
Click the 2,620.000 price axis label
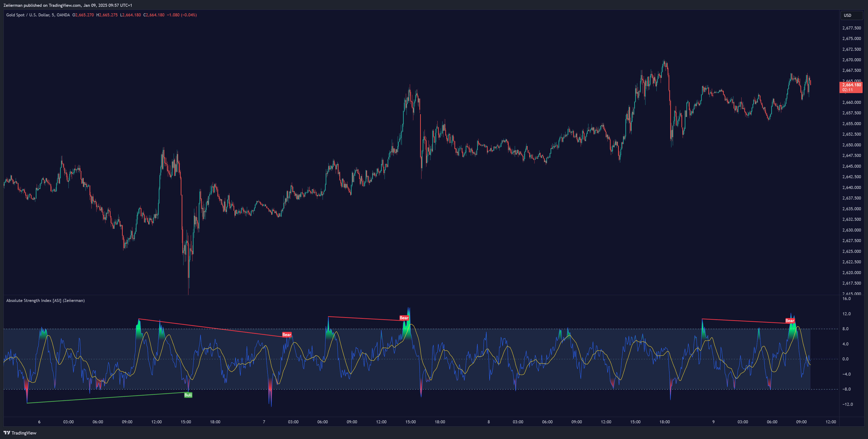(851, 272)
